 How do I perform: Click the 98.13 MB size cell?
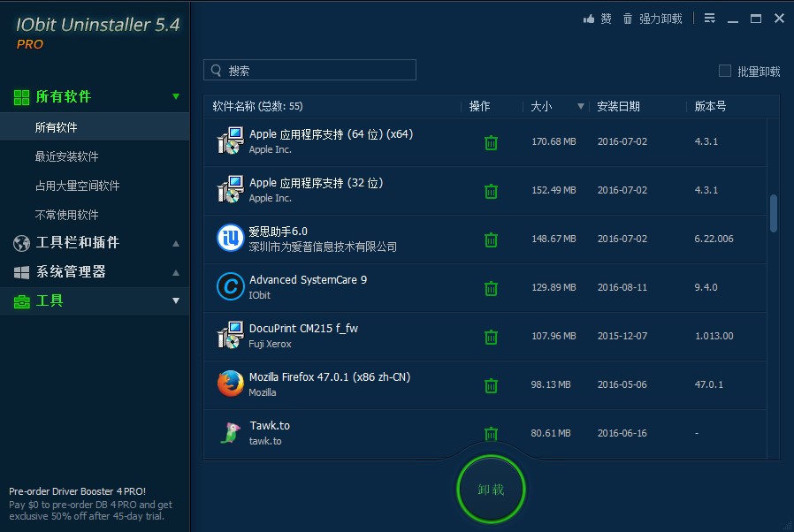[x=551, y=384]
